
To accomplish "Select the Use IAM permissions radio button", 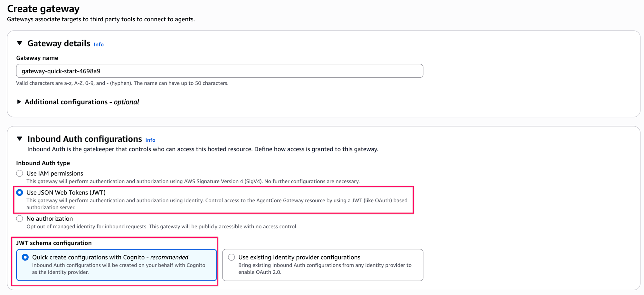I will coord(20,174).
